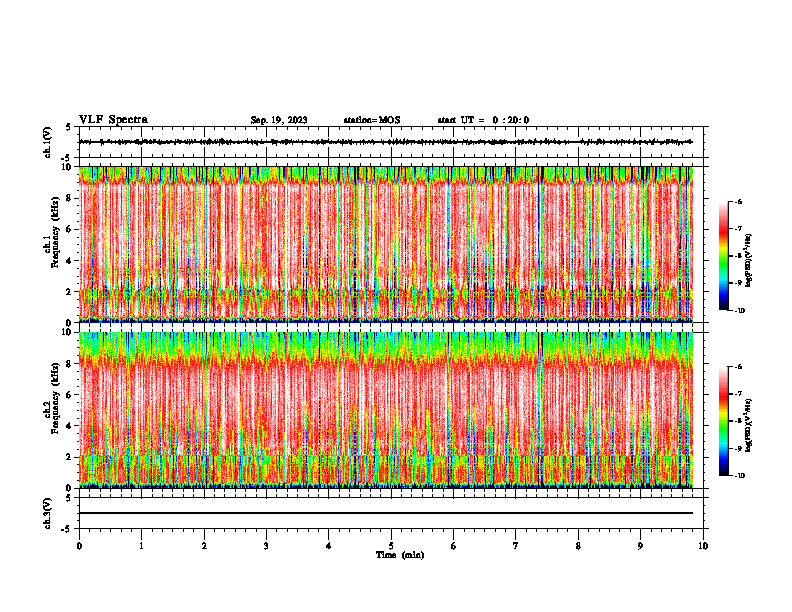
Task: Click the "ch.3(V)" axis label
Action: [48, 513]
